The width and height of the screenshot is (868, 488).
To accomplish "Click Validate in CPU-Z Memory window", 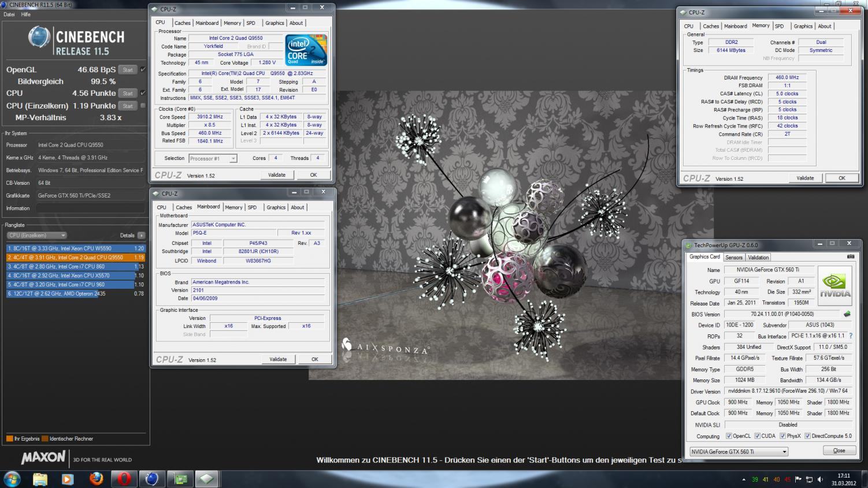I will click(x=805, y=178).
